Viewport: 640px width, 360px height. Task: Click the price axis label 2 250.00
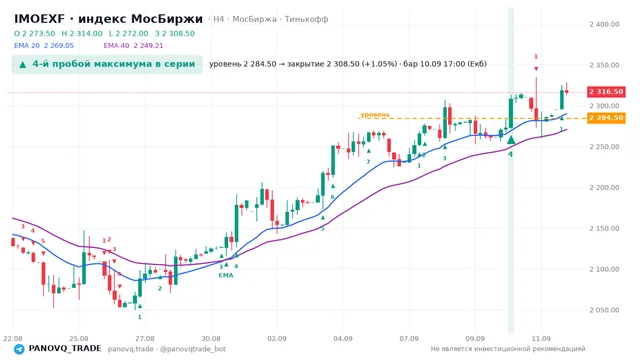coord(604,147)
